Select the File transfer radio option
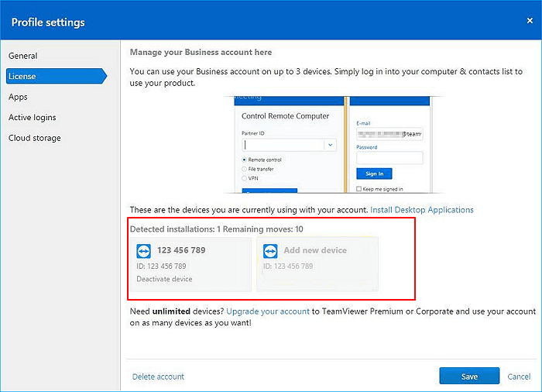Screen dimensions: 542x392 (x=245, y=169)
